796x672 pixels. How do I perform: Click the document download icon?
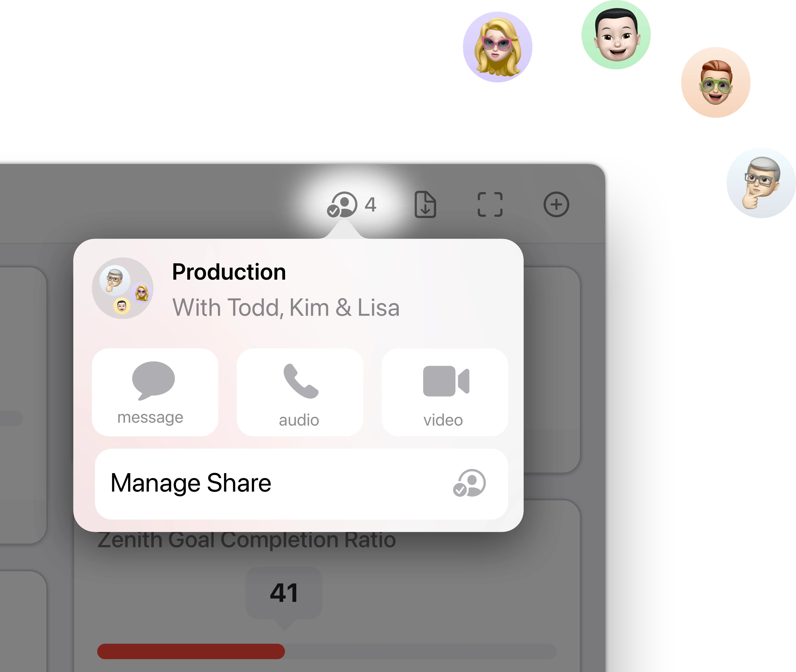[425, 204]
